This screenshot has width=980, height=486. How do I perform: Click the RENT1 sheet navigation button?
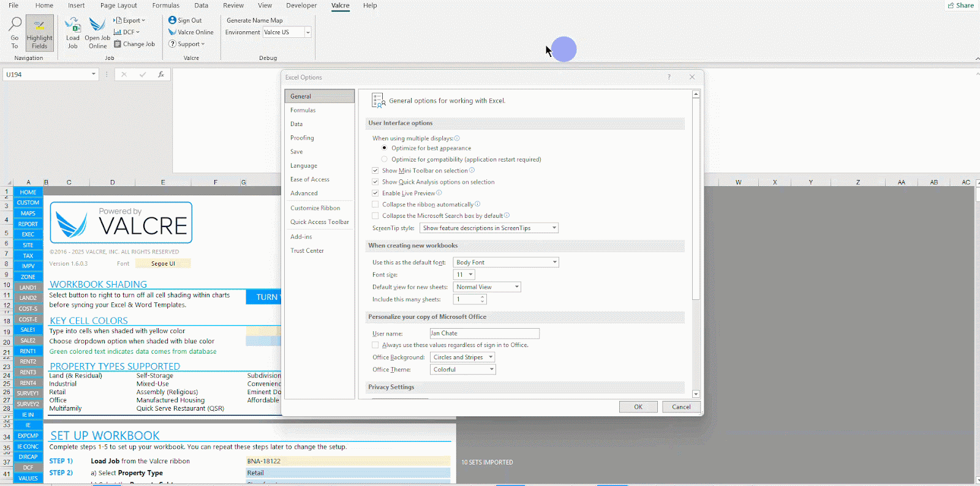[28, 351]
